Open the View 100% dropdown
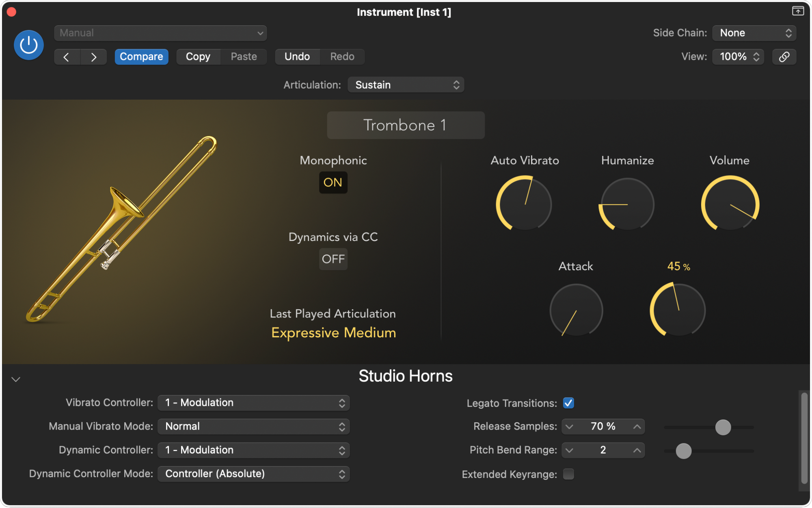Image resolution: width=812 pixels, height=508 pixels. tap(738, 57)
